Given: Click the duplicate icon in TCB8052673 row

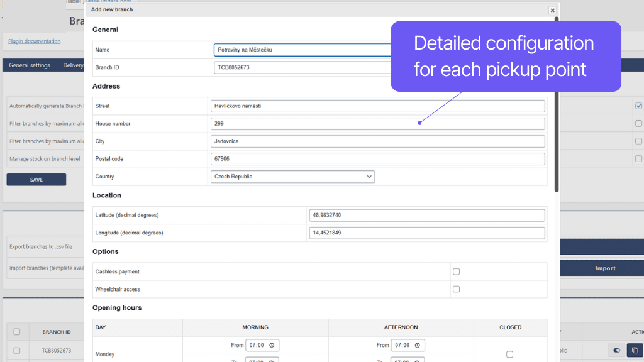Looking at the screenshot, I should (635, 351).
